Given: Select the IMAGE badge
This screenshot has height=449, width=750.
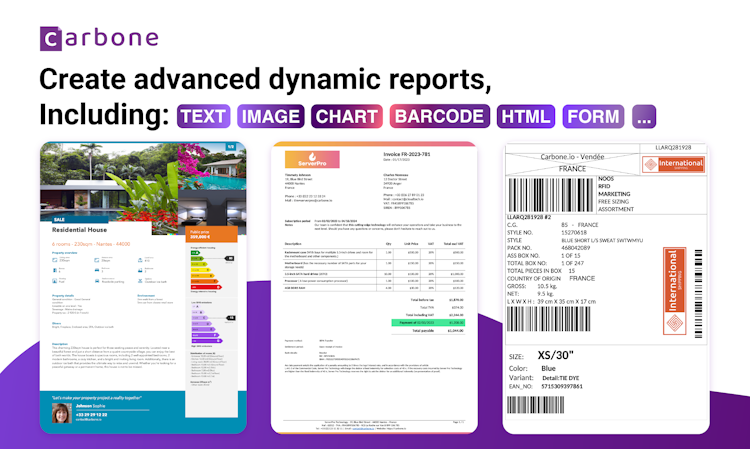Looking at the screenshot, I should [x=271, y=116].
